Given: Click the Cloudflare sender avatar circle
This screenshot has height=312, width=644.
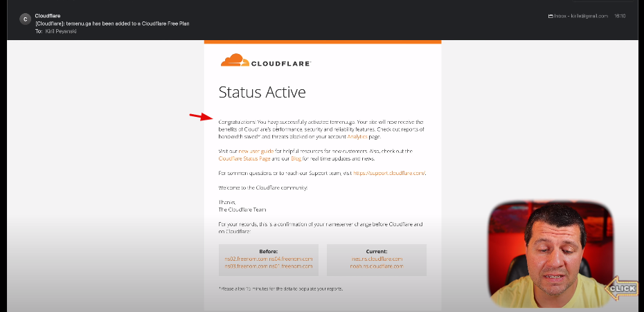Looking at the screenshot, I should click(26, 19).
